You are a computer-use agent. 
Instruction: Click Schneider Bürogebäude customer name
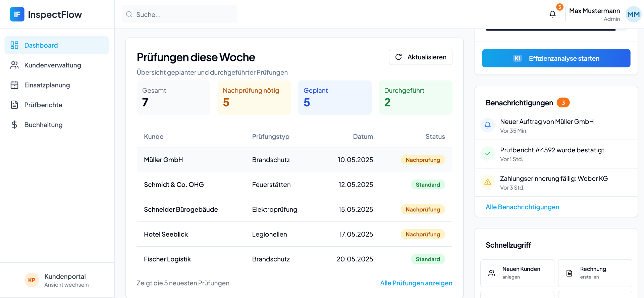(181, 210)
